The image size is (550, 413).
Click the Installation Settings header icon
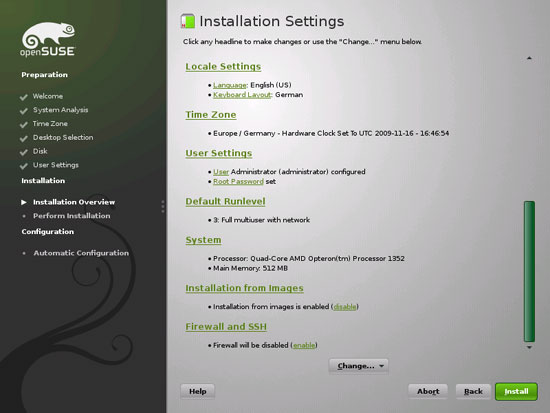[188, 21]
